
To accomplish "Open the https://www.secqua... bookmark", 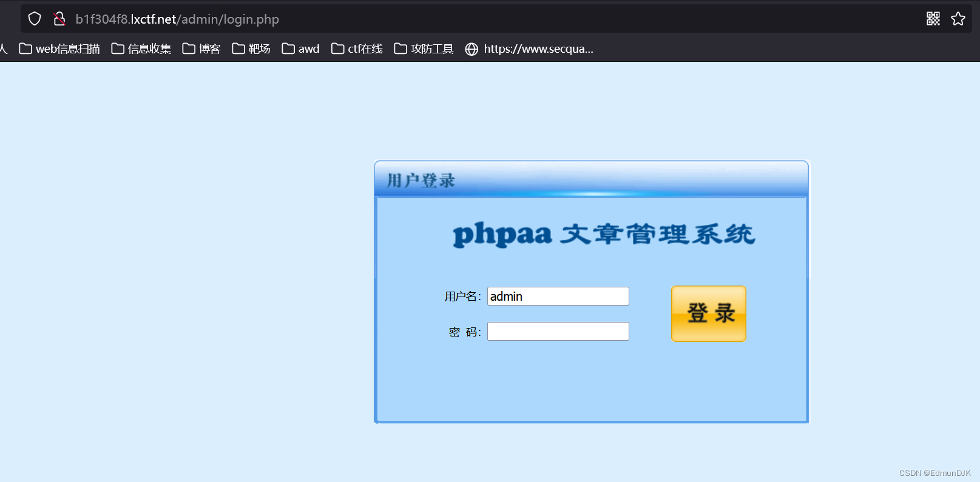I will [529, 49].
